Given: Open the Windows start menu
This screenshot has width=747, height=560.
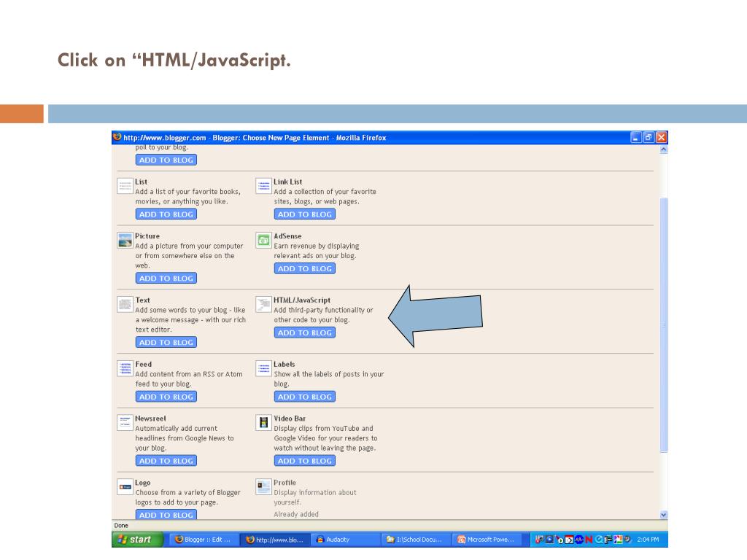Looking at the screenshot, I should pyautogui.click(x=137, y=540).
